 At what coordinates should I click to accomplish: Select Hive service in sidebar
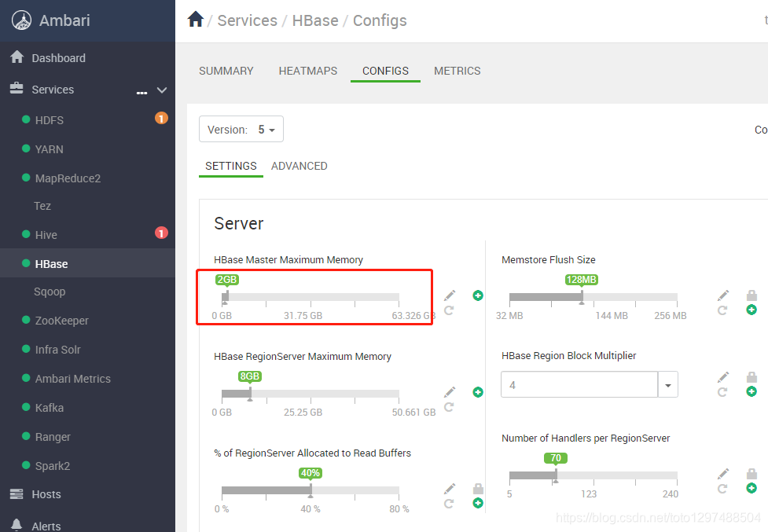(46, 236)
